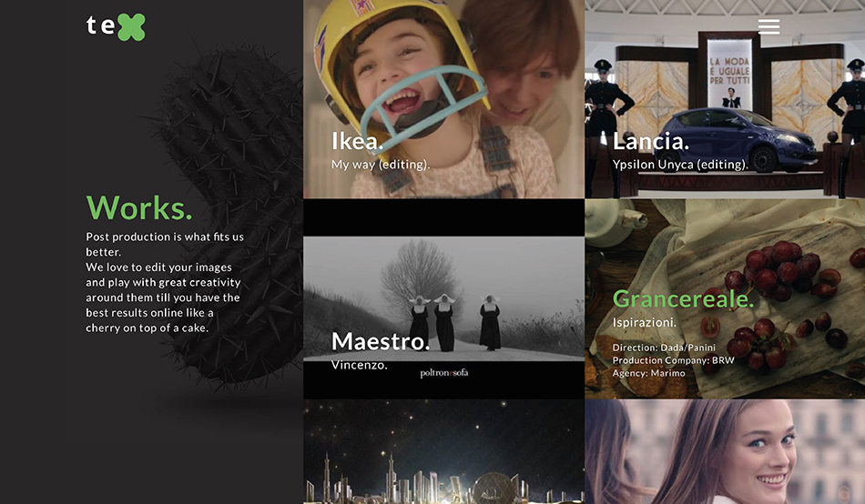
Task: Click the poltronesofa brand text
Action: coord(444,373)
